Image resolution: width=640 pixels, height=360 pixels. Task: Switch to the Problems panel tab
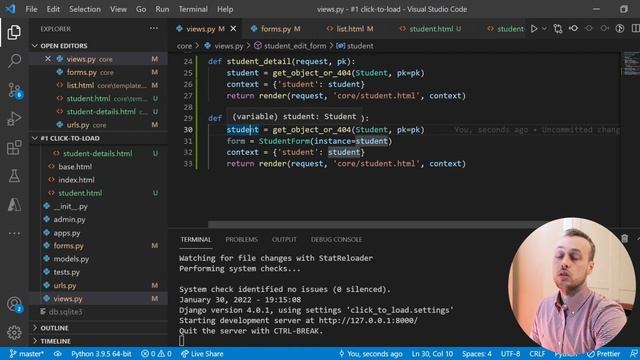click(241, 239)
